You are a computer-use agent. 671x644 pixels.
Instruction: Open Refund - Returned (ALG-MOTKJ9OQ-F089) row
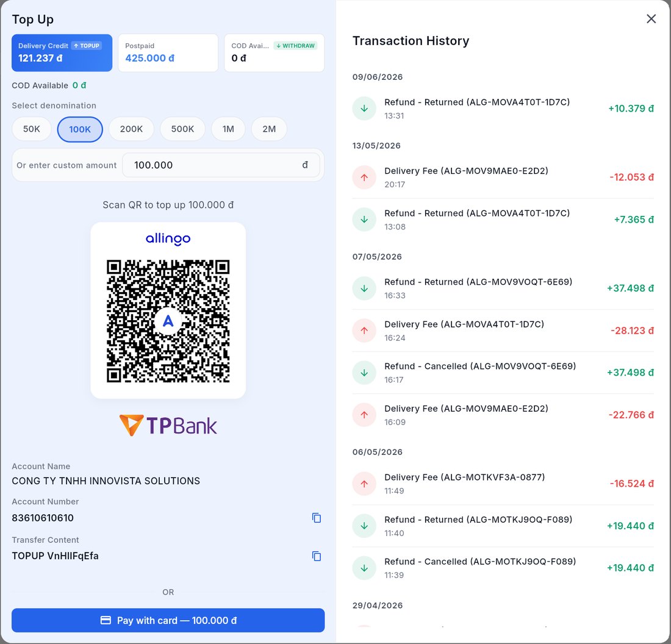tap(503, 526)
